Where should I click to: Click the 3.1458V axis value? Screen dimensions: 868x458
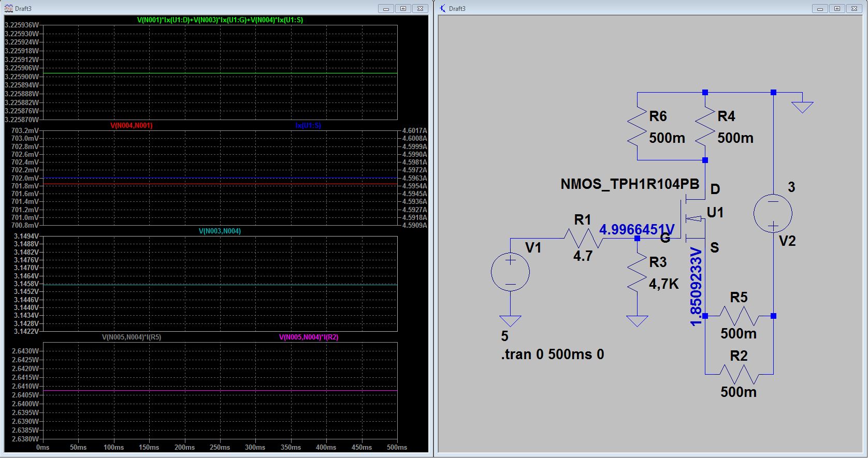click(x=26, y=284)
